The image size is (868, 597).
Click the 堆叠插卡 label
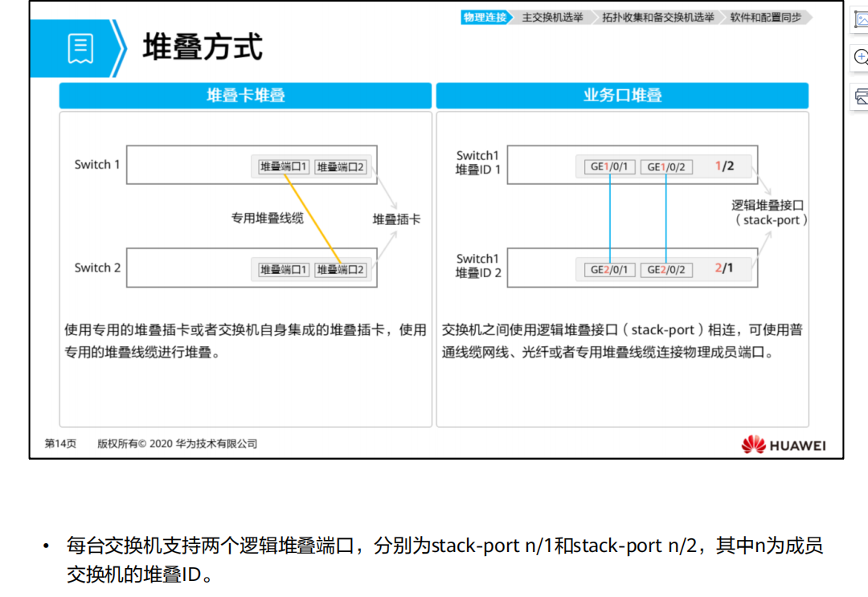(396, 219)
